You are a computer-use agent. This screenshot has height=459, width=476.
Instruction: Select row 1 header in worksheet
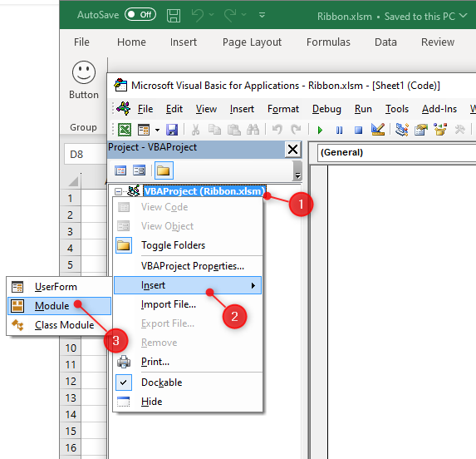(x=70, y=198)
